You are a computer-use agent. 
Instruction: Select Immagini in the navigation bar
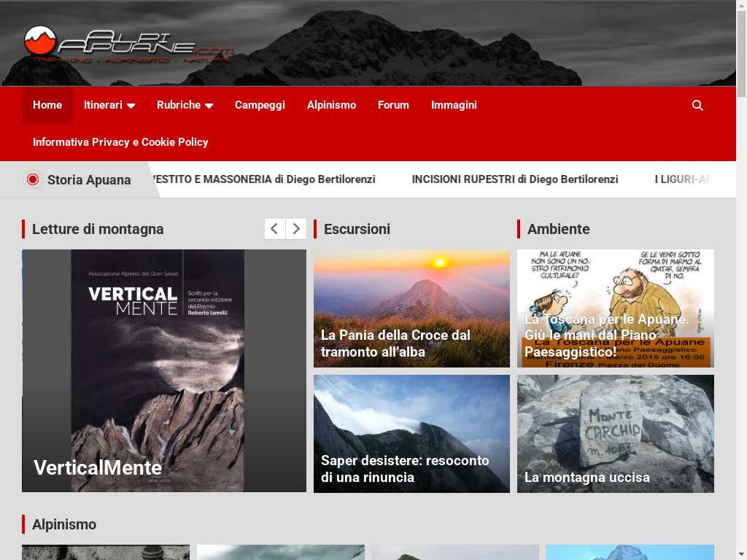pyautogui.click(x=454, y=105)
